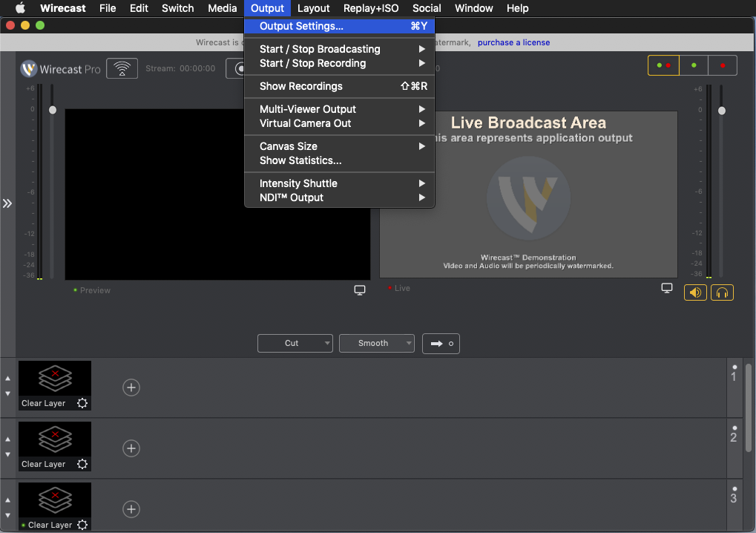
Task: Toggle the headphones monitoring button
Action: click(722, 292)
